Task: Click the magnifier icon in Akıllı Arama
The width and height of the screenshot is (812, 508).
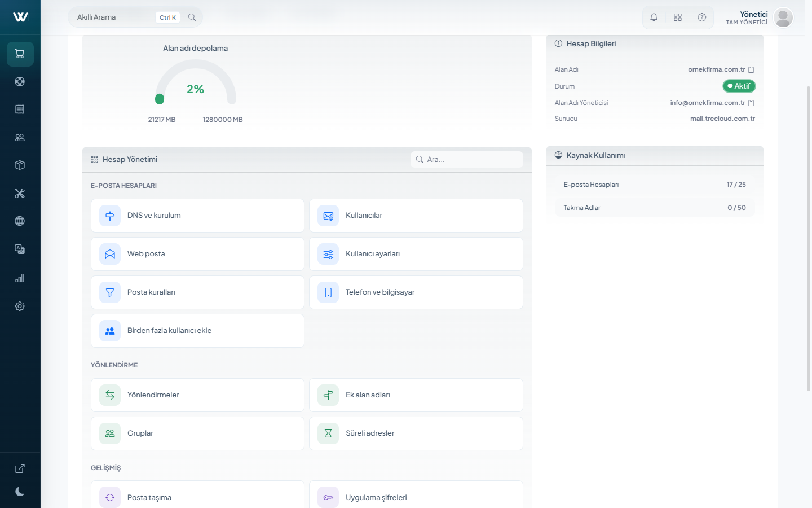Action: 192,17
